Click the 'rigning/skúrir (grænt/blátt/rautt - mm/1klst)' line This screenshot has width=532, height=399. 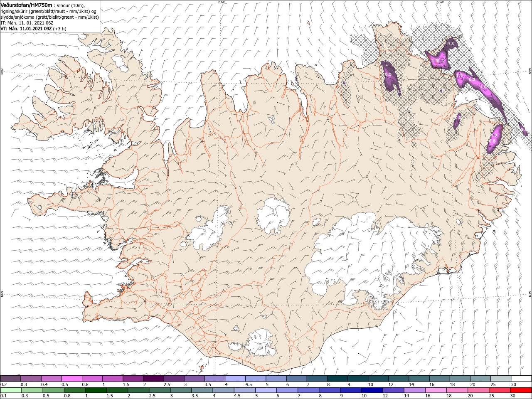(46, 11)
